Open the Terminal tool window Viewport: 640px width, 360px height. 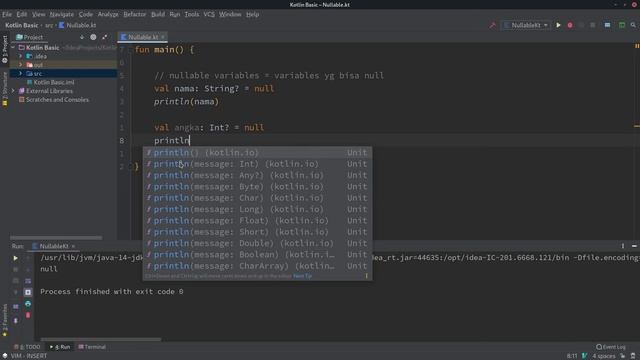pyautogui.click(x=92, y=347)
